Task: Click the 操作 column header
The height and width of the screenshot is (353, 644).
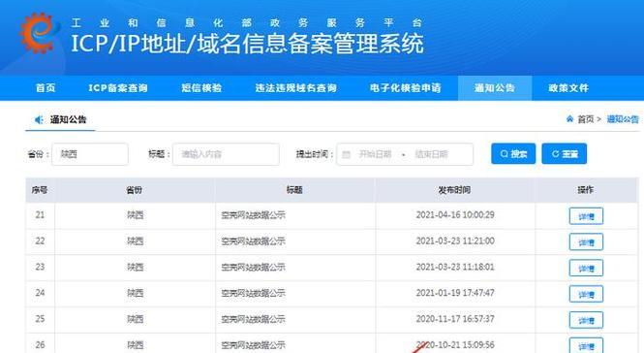Action: point(586,190)
